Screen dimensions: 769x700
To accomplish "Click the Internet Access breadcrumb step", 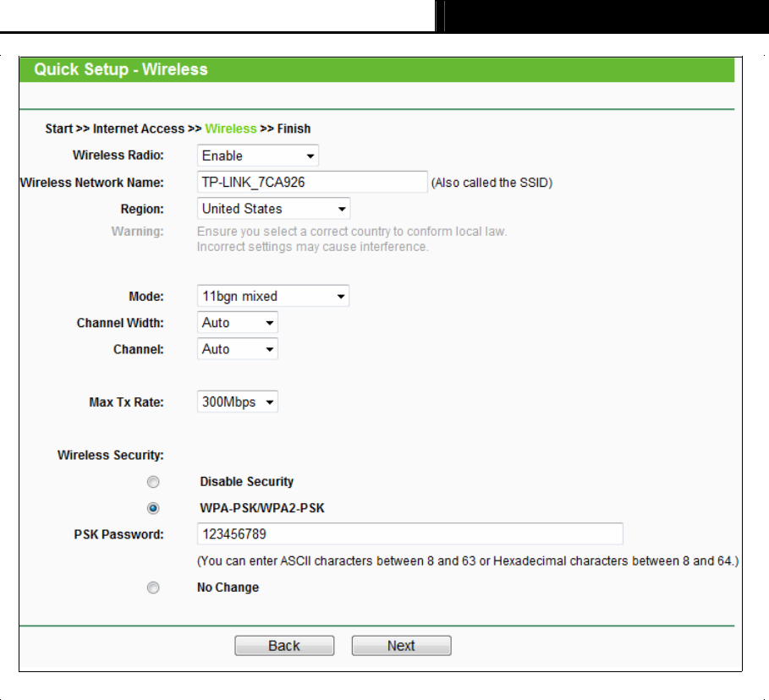I will (138, 129).
